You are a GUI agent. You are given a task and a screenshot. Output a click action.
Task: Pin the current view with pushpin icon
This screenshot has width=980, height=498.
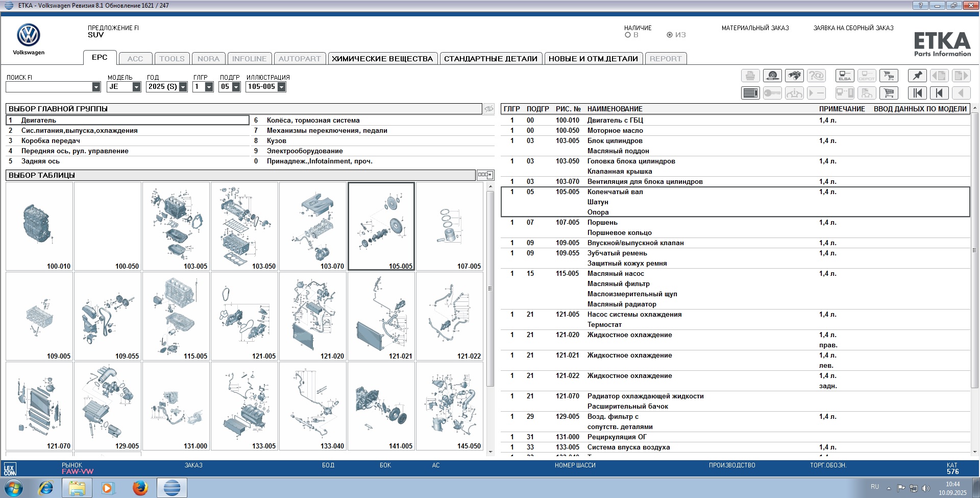pyautogui.click(x=917, y=76)
